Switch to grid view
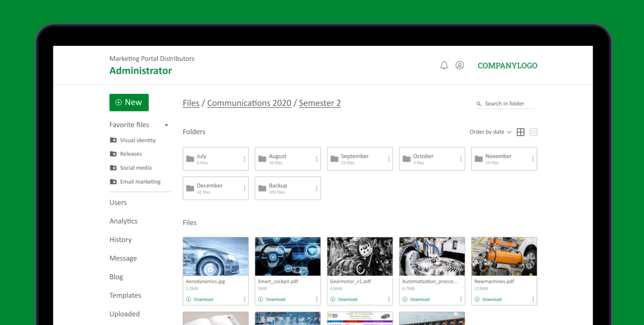This screenshot has width=644, height=325. pyautogui.click(x=520, y=132)
